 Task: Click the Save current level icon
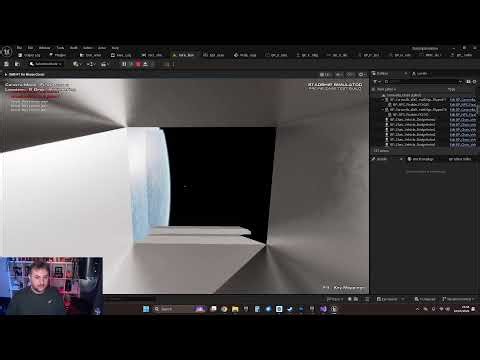point(6,64)
